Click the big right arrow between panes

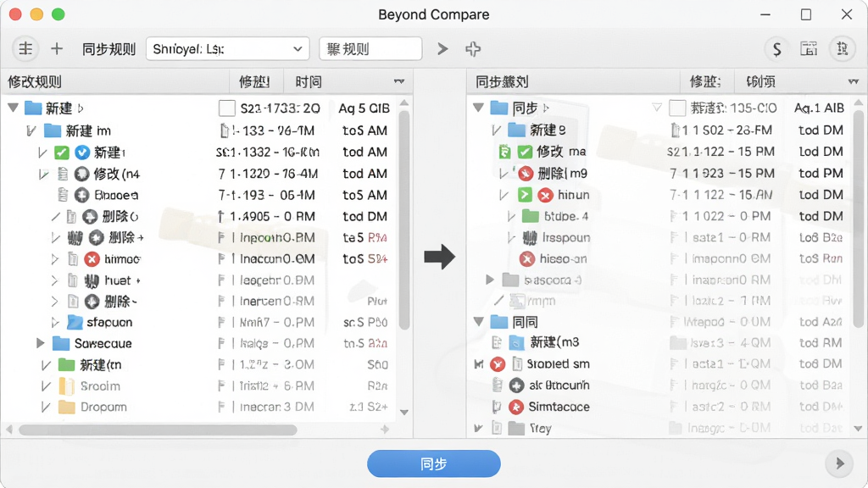(x=440, y=257)
